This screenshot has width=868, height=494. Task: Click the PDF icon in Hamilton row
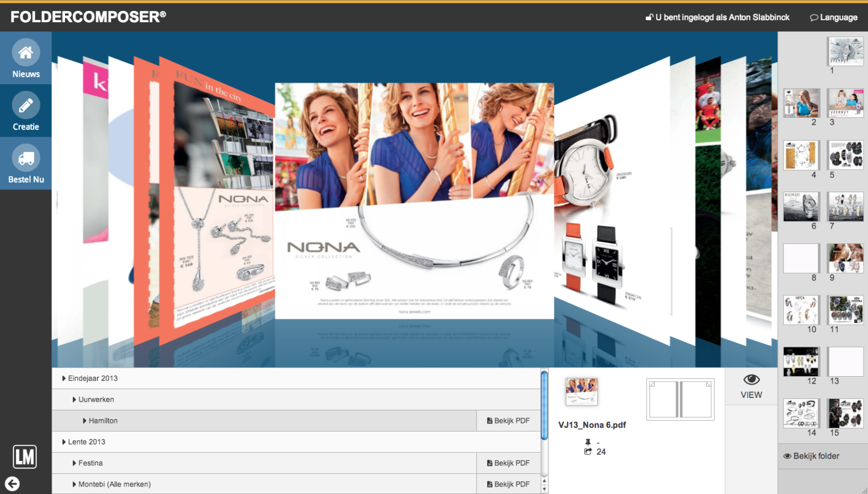(489, 421)
